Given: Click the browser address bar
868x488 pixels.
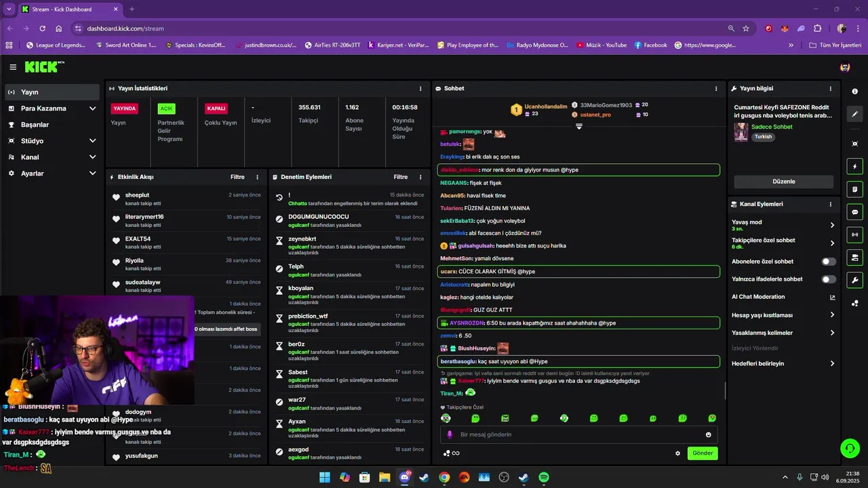Looking at the screenshot, I should (x=400, y=28).
